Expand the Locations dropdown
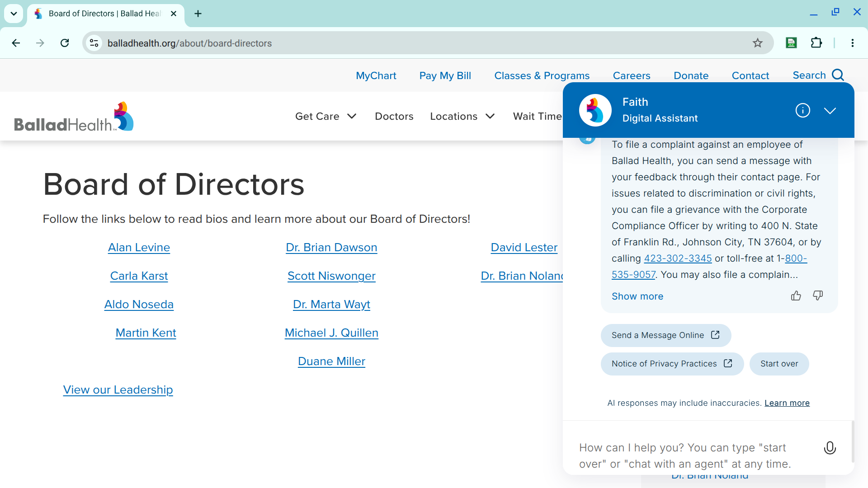 [462, 116]
